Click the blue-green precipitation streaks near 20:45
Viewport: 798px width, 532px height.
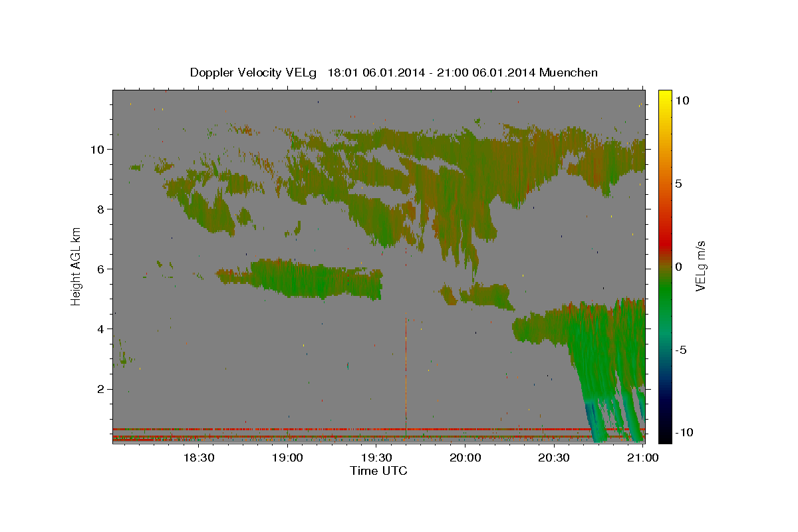pyautogui.click(x=597, y=420)
